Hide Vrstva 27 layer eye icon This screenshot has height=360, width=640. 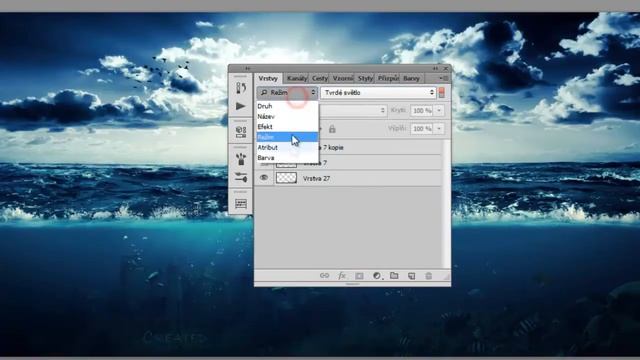coord(264,178)
